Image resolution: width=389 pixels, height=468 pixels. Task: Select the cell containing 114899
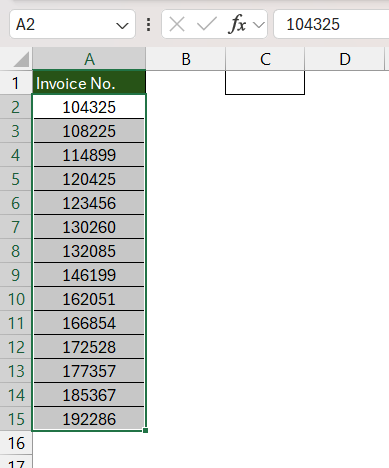click(x=89, y=155)
